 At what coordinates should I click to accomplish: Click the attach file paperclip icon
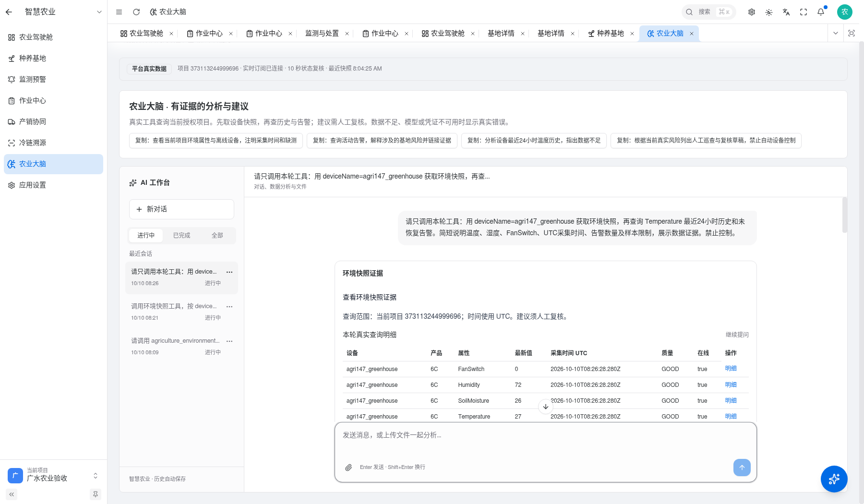click(348, 467)
